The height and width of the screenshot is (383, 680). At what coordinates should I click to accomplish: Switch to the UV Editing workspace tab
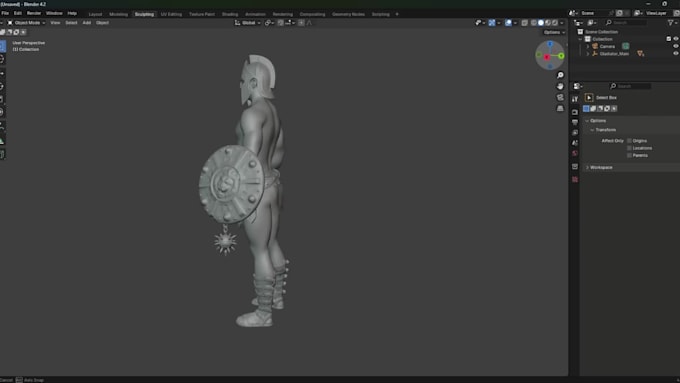coord(171,14)
